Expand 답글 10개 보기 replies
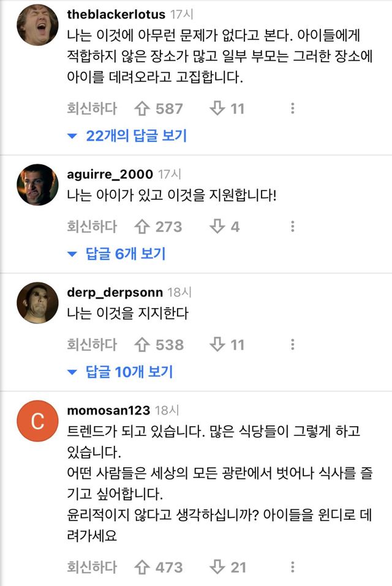 point(121,371)
